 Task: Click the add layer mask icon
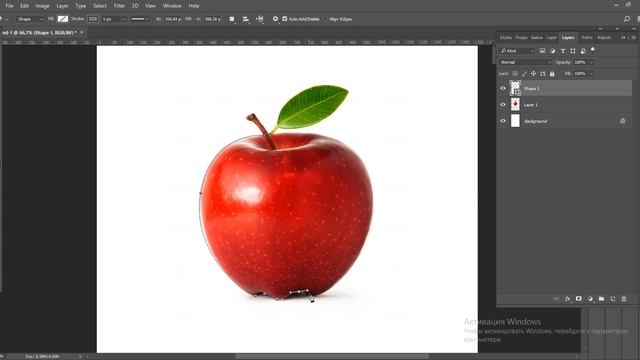coord(579,299)
